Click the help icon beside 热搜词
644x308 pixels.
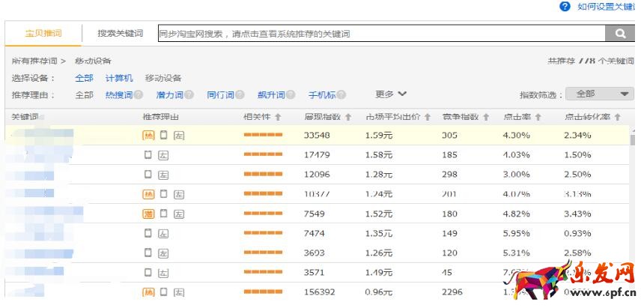(x=138, y=95)
